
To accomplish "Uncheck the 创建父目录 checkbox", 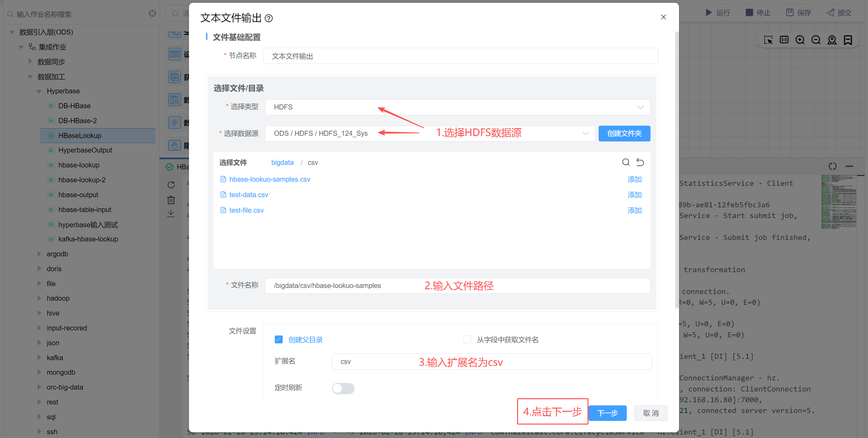I will (x=278, y=339).
